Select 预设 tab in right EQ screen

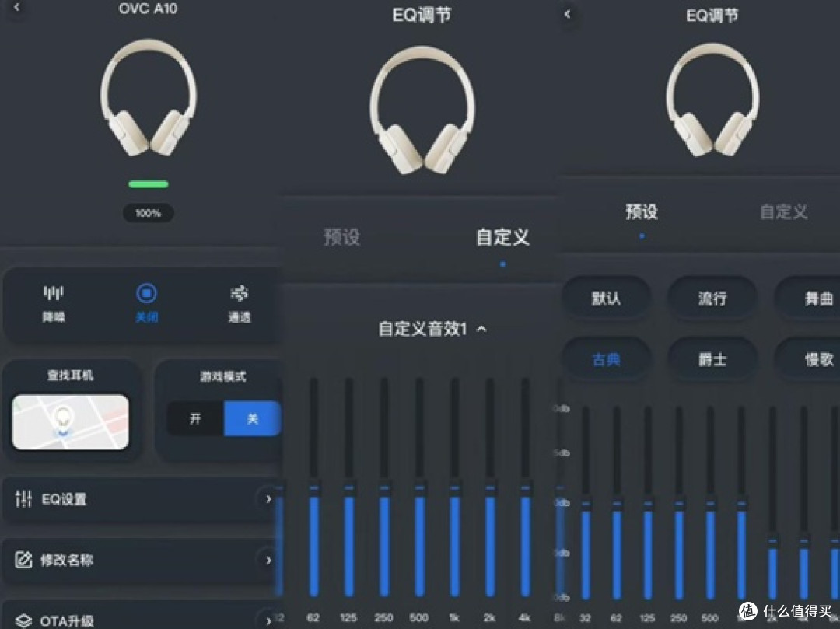(641, 212)
